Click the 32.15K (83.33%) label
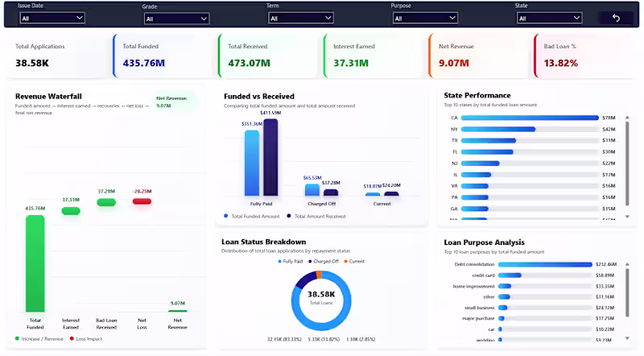The image size is (644, 356). (x=284, y=339)
